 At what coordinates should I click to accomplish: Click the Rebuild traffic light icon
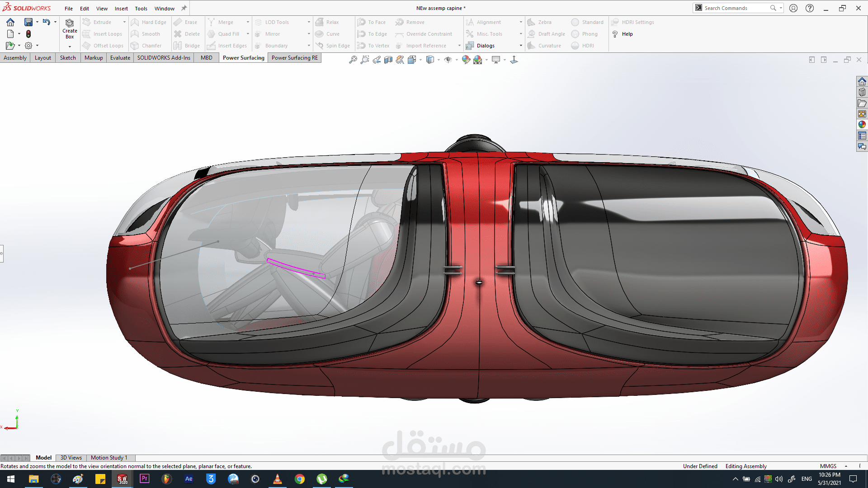(28, 34)
